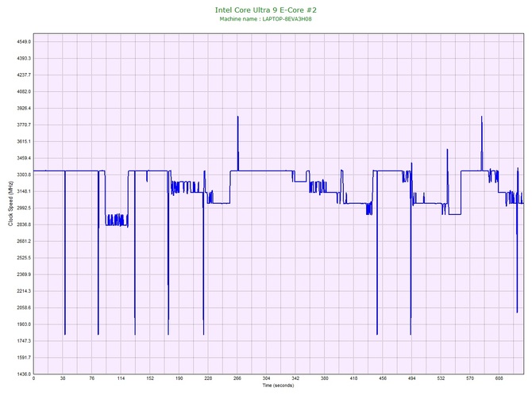Click the 4082.0 y-axis value
Screen dimensions: 532x399
[24, 91]
